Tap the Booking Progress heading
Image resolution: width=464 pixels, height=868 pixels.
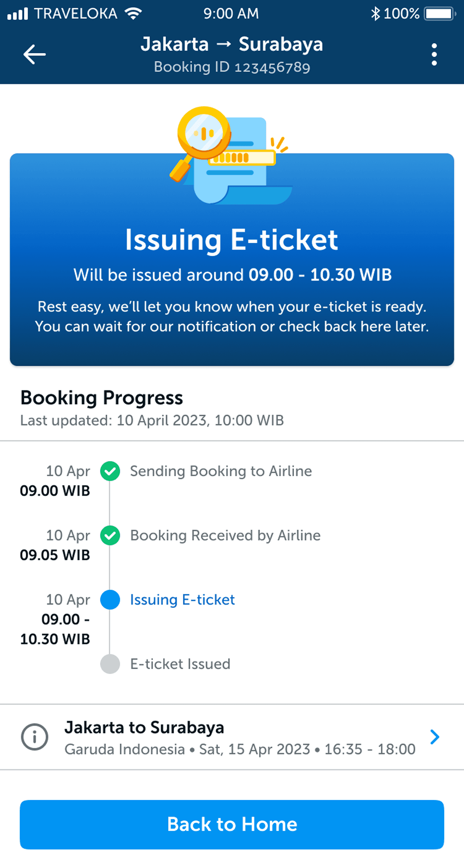tap(101, 398)
